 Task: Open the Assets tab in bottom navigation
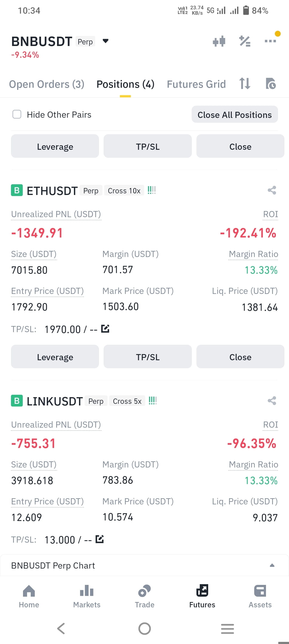[260, 596]
